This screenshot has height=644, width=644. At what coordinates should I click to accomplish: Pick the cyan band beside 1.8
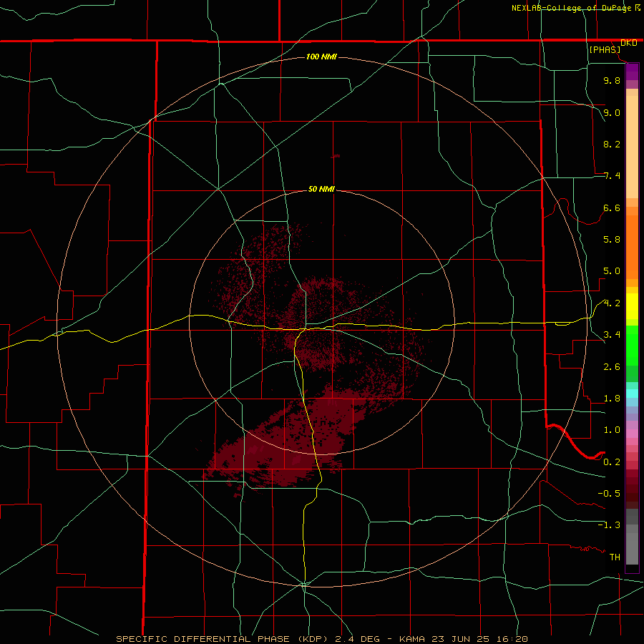pos(632,394)
